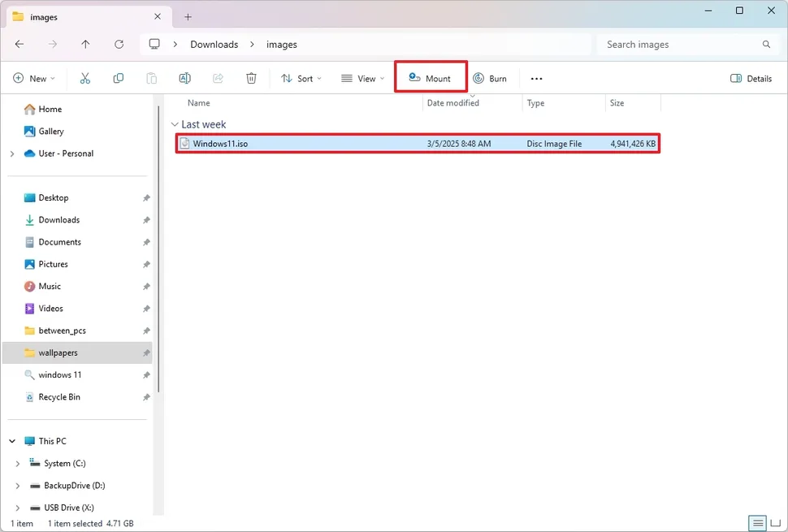This screenshot has width=788, height=532.
Task: Toggle the Details pane
Action: click(750, 78)
